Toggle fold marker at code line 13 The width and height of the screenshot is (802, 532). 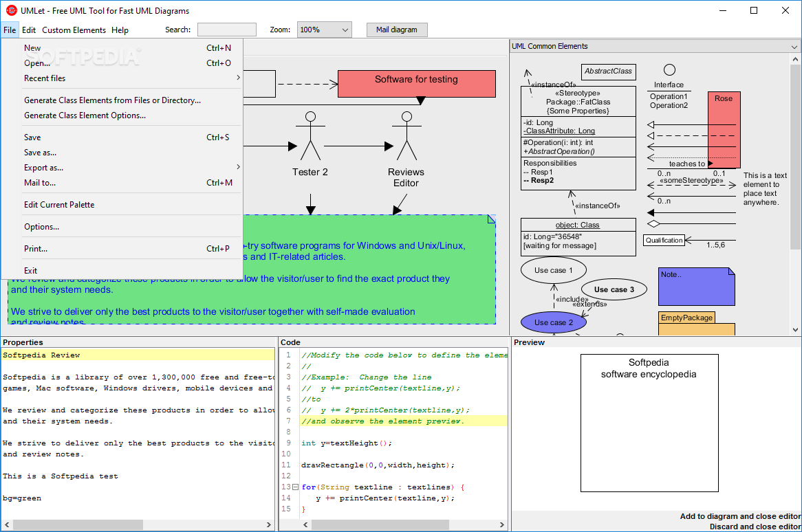pyautogui.click(x=295, y=487)
